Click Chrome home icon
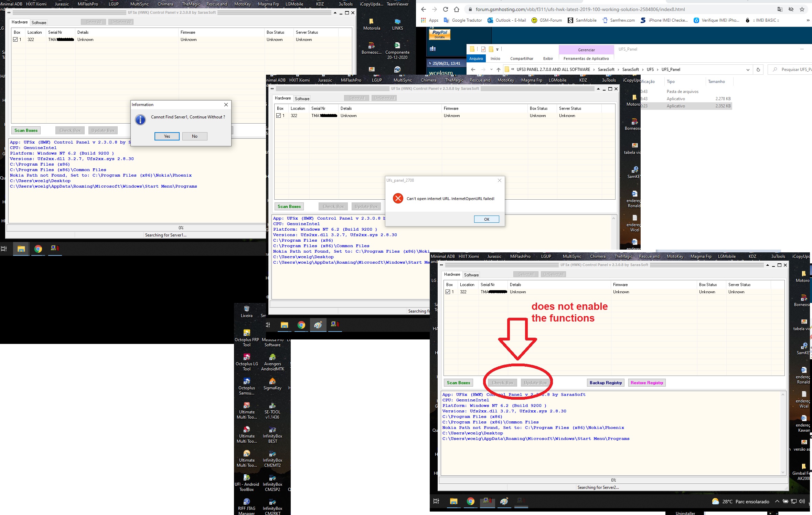Screen dimensions: 812x515 [457, 9]
